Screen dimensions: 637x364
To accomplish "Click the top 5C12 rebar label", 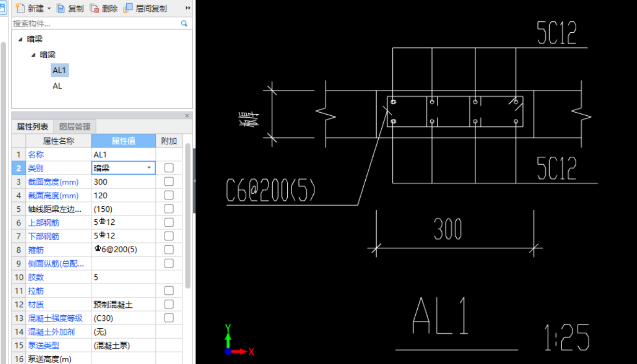I will [556, 34].
